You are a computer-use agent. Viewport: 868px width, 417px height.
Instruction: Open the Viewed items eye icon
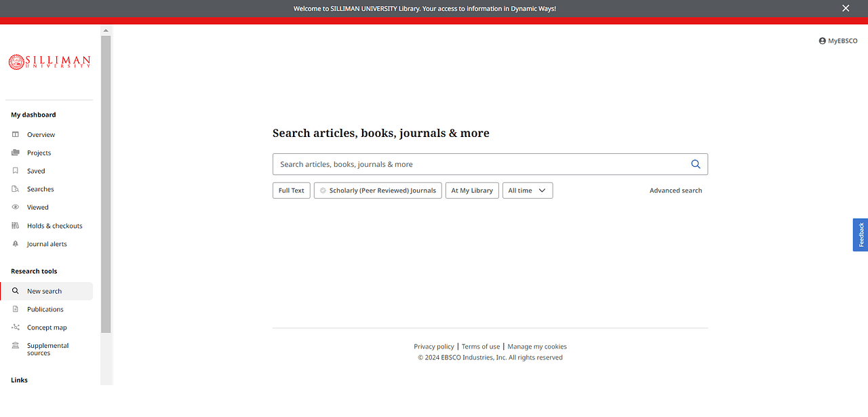click(x=15, y=207)
